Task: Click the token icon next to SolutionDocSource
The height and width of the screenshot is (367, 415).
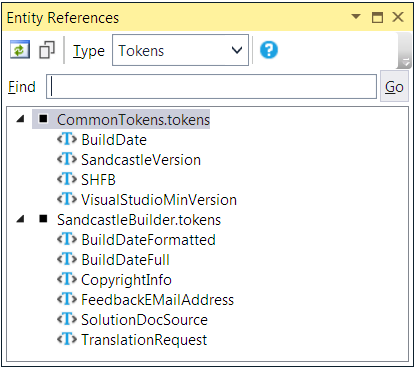Action: pyautogui.click(x=67, y=319)
